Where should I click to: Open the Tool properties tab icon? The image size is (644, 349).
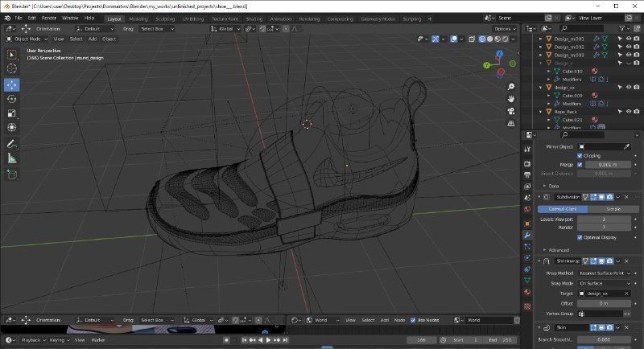tap(527, 150)
